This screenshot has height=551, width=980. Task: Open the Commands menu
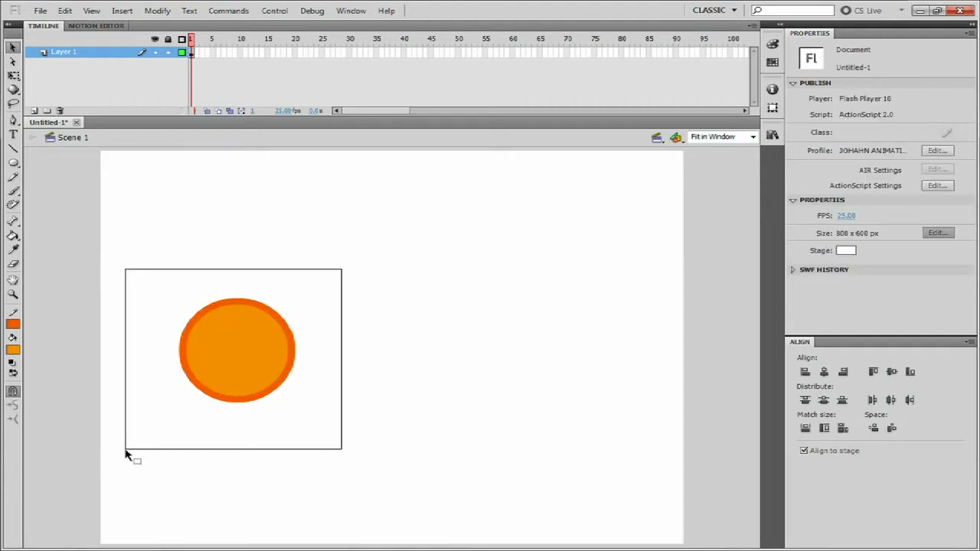(x=228, y=11)
